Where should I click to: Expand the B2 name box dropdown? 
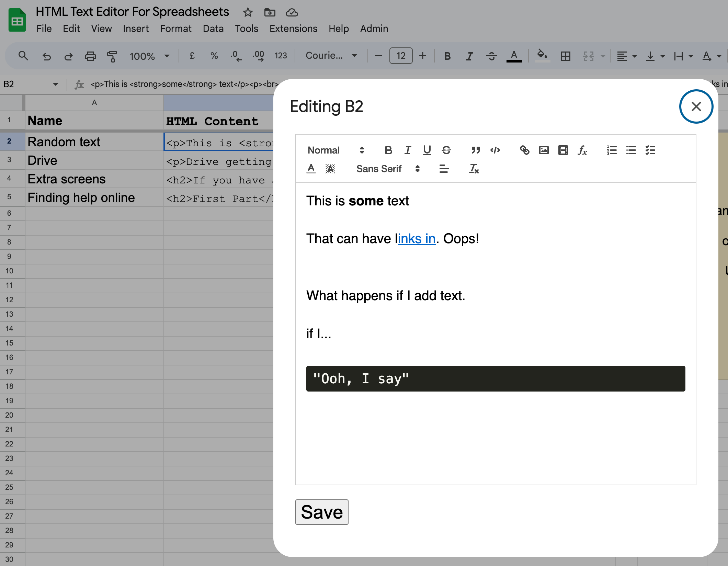(55, 84)
